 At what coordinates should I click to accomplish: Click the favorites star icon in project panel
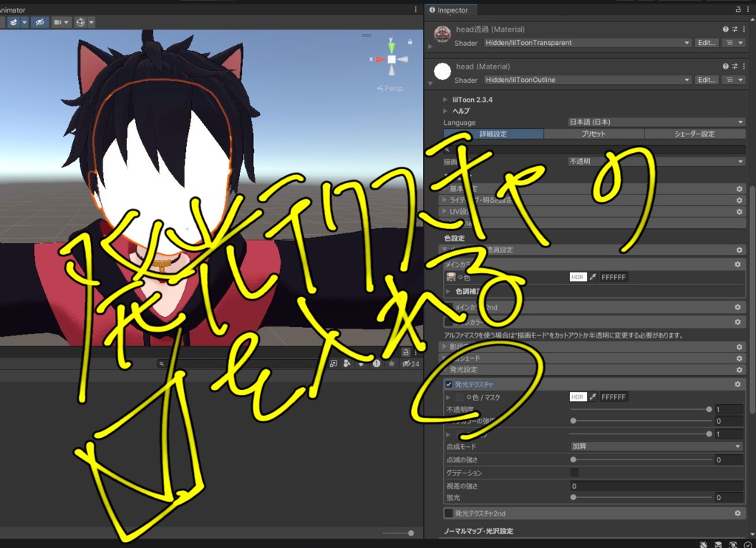click(x=391, y=363)
